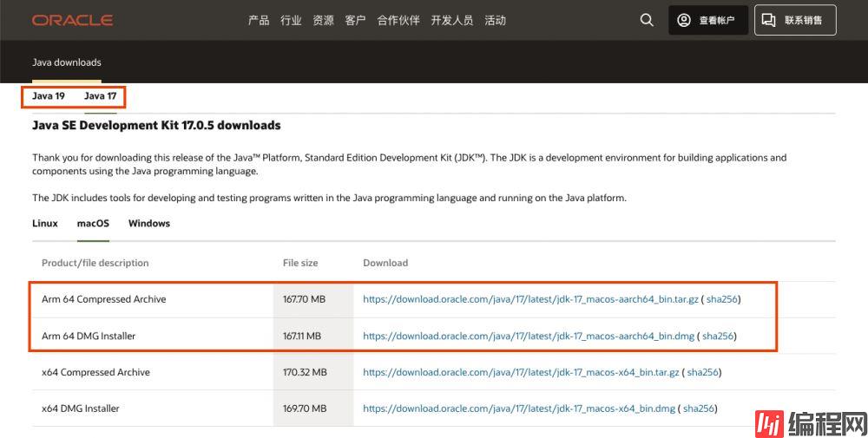Open the 行业 navigation menu

pos(291,20)
